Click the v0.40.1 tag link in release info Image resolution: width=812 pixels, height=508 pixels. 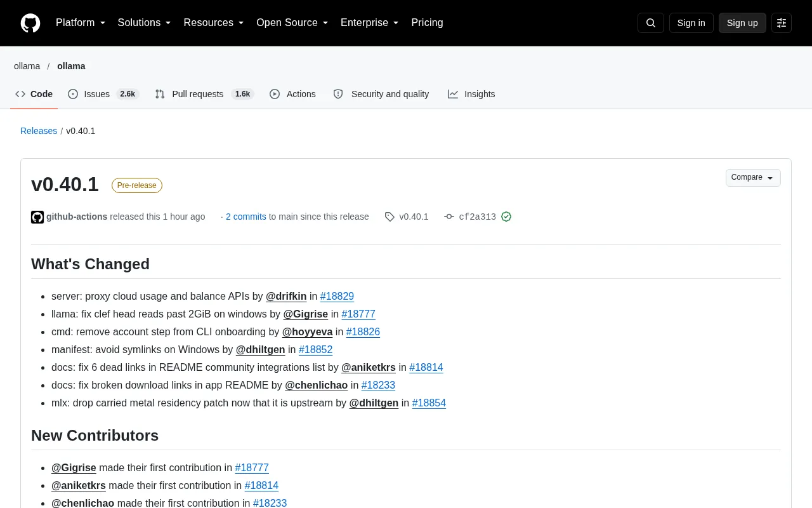pyautogui.click(x=414, y=217)
